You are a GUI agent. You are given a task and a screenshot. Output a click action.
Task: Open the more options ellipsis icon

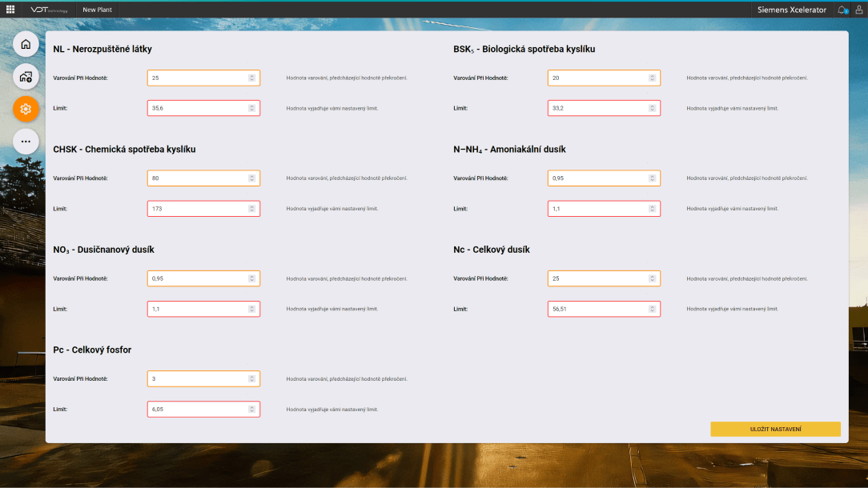click(26, 141)
